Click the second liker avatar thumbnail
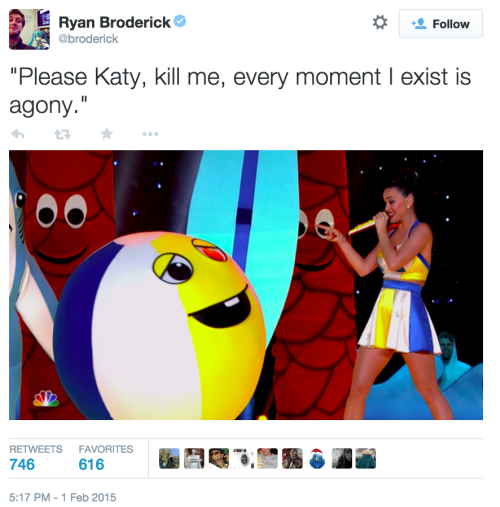 click(x=194, y=458)
